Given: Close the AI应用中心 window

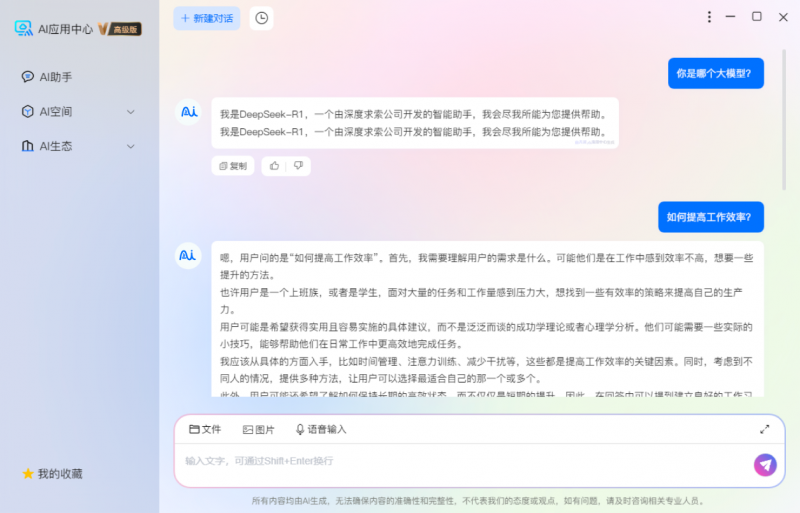Looking at the screenshot, I should pyautogui.click(x=783, y=17).
